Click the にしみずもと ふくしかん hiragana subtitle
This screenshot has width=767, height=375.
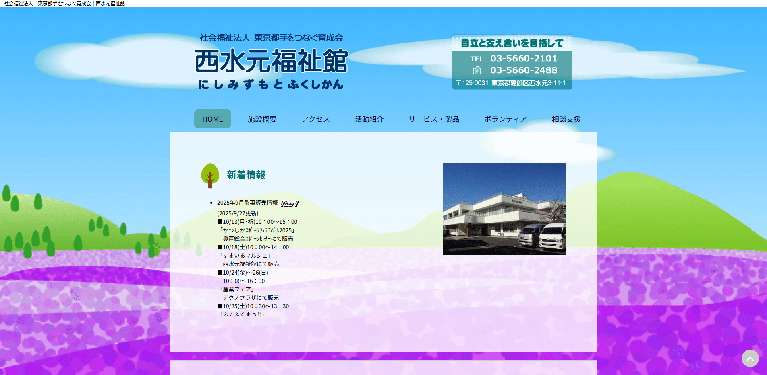(x=271, y=84)
